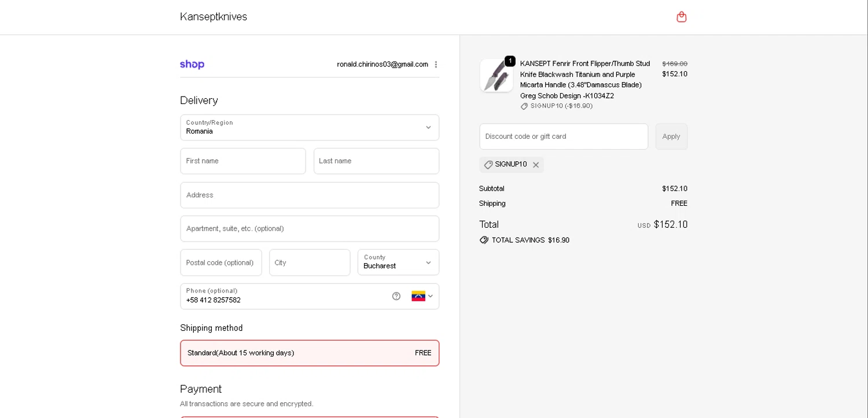Click the knife product thumbnail

coord(496,75)
